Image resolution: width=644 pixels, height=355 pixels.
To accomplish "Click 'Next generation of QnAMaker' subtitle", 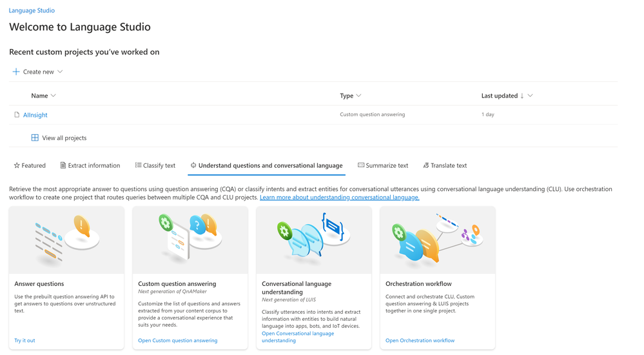I will click(173, 292).
